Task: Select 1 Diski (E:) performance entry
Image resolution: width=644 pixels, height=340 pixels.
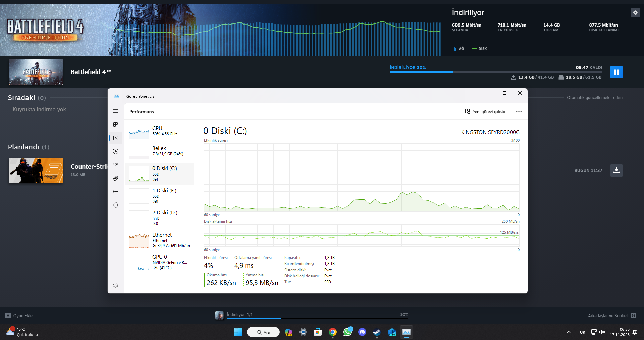Action: tap(160, 196)
